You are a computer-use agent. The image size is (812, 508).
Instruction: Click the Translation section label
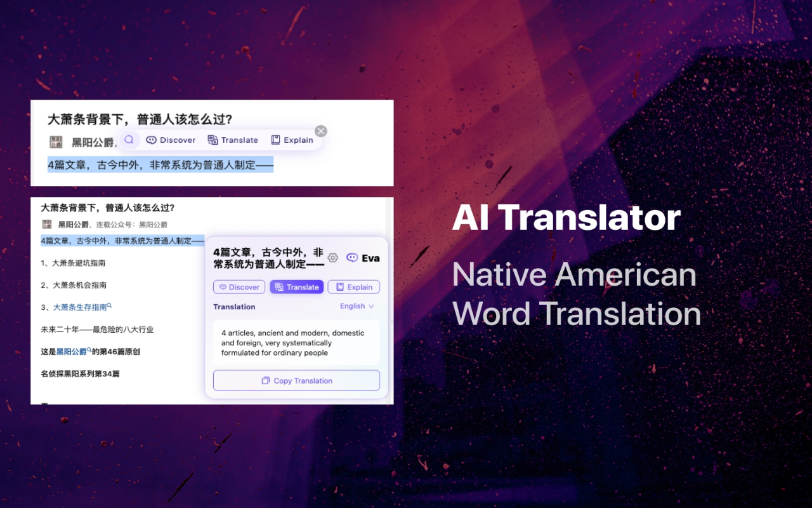234,307
